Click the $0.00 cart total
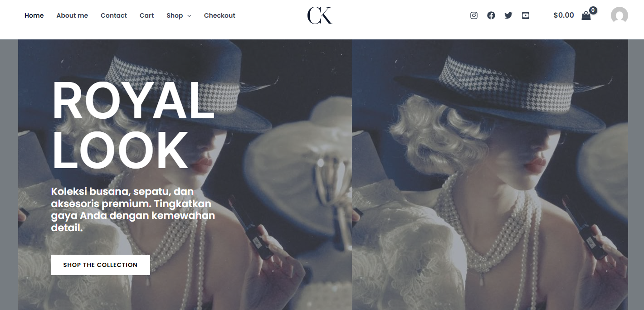 [x=564, y=15]
